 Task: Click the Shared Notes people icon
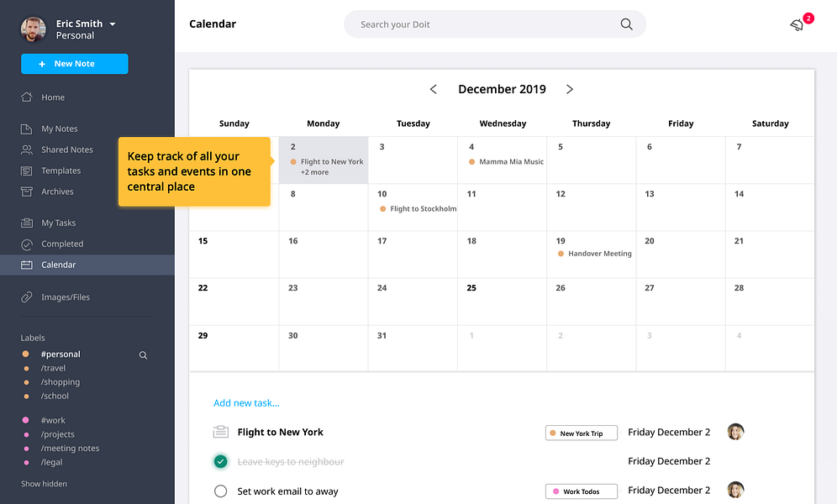coord(26,150)
